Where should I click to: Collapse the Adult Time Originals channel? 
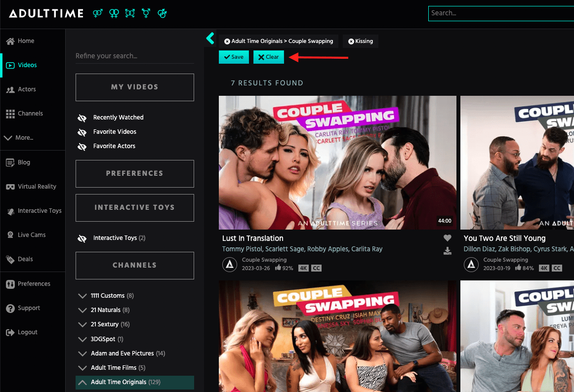pos(82,383)
